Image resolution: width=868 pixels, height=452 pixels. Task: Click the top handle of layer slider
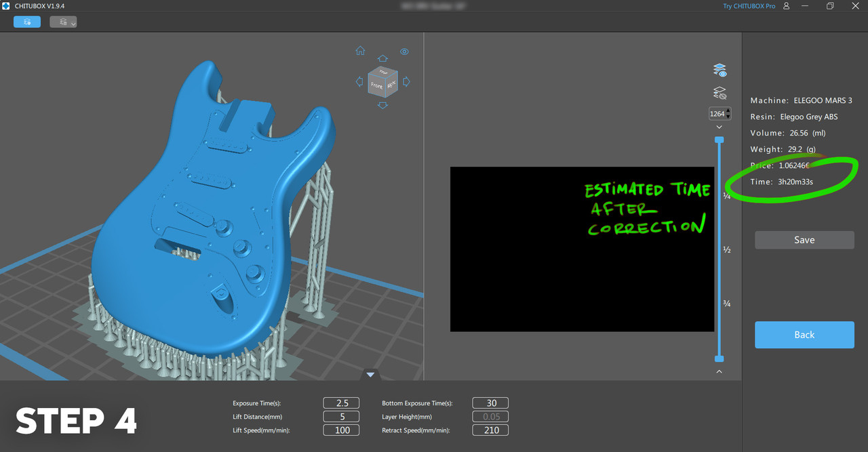[x=719, y=140]
